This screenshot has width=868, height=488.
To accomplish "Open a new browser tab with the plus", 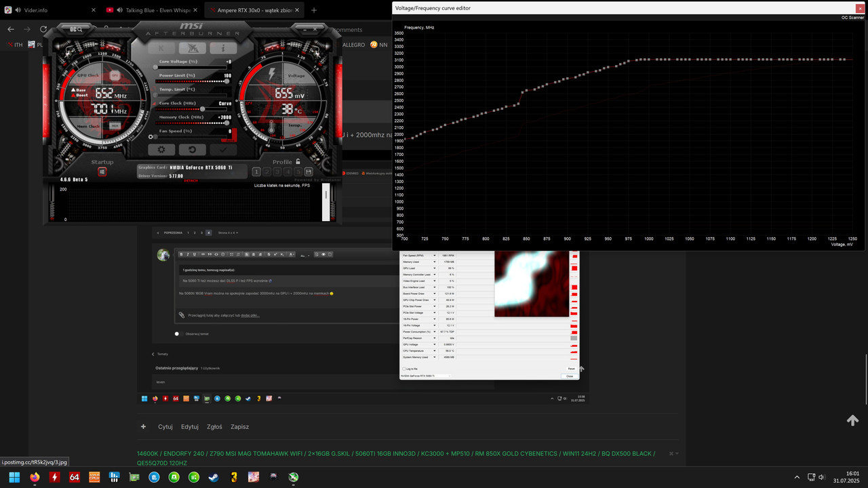I will [314, 10].
